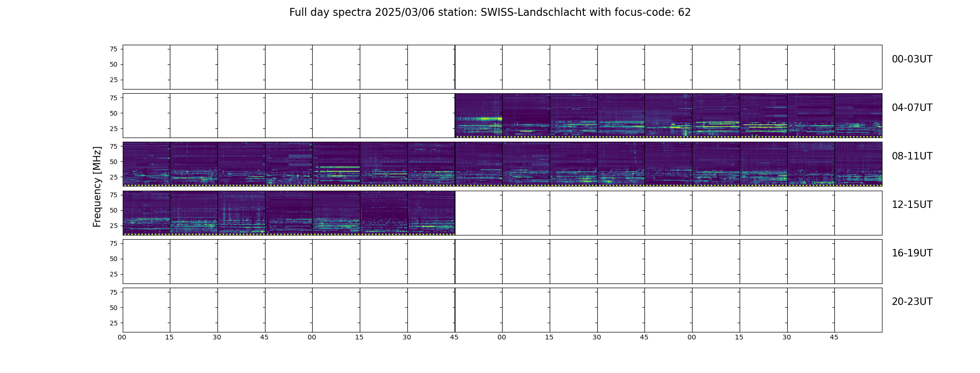Select the 09:45 spectrum panel in 08-11UT row
This screenshot has height=373, width=980.
(x=479, y=164)
